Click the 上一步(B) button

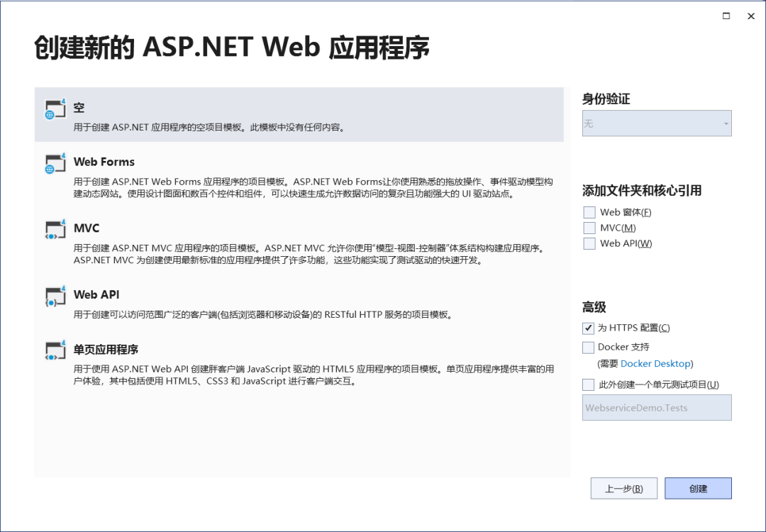pos(624,489)
